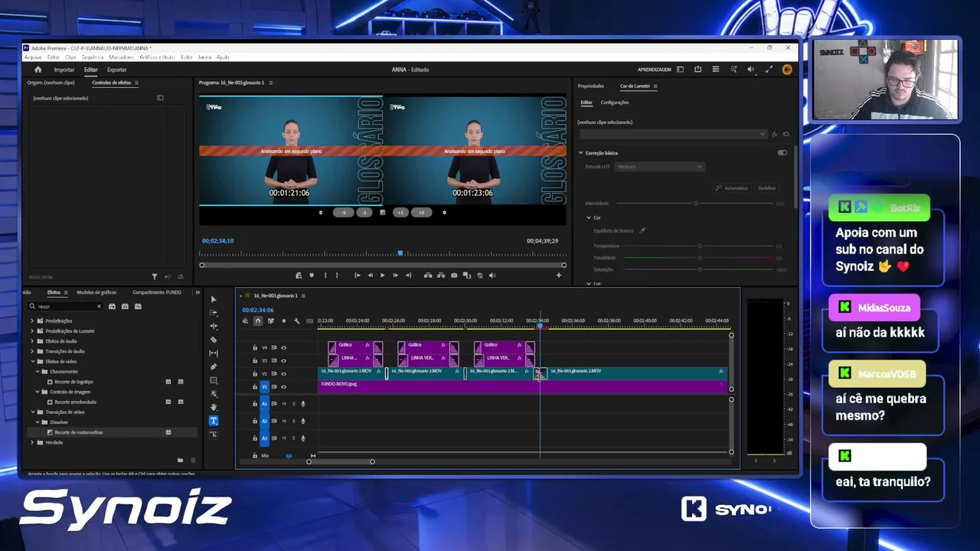Click the white balance eyedropper icon
This screenshot has width=980, height=551.
click(642, 230)
